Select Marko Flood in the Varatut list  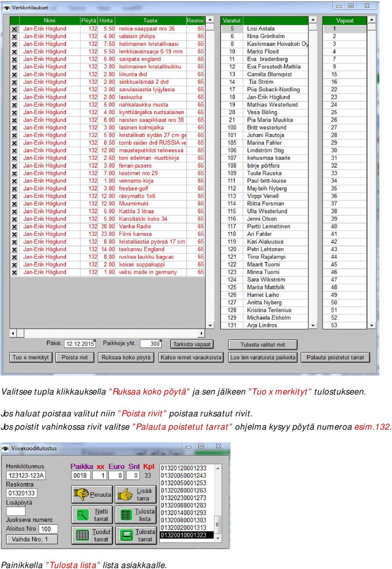click(265, 52)
